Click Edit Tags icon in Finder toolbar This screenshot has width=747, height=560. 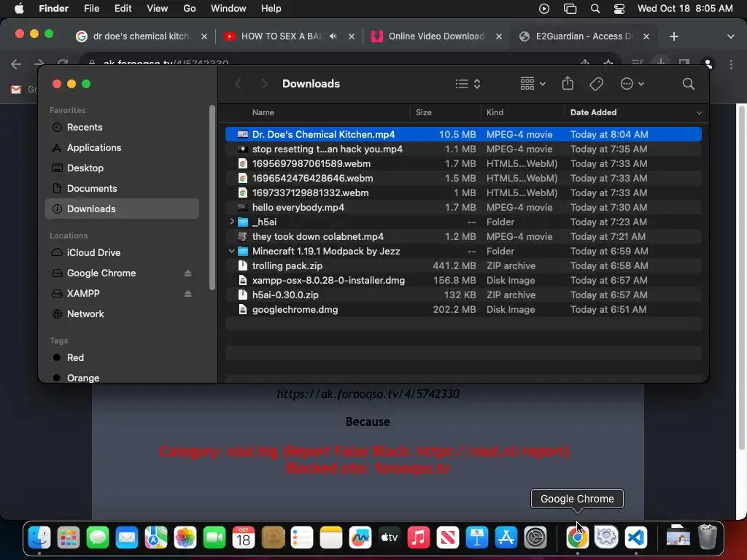[x=597, y=85]
